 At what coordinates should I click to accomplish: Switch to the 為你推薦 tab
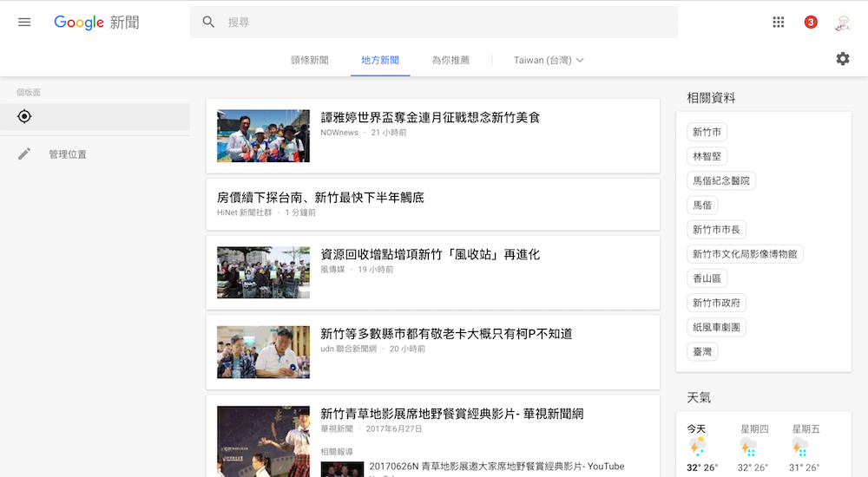[x=450, y=60]
